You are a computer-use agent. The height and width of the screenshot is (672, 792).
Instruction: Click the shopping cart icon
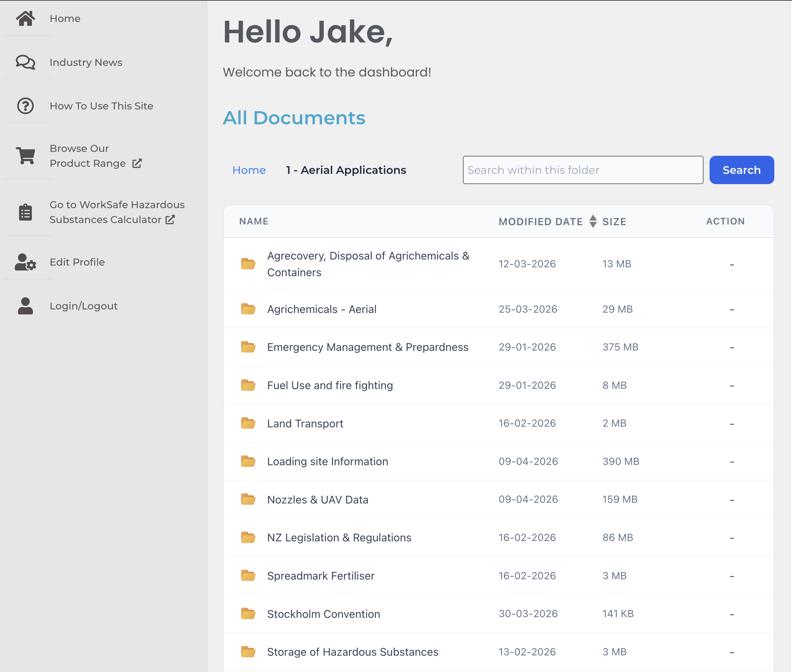coord(25,155)
